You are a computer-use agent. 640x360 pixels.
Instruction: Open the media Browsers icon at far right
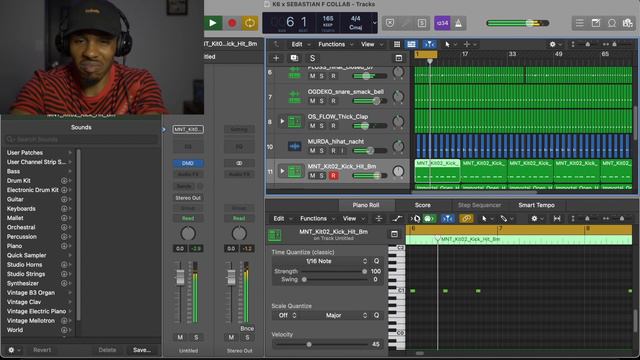point(628,23)
